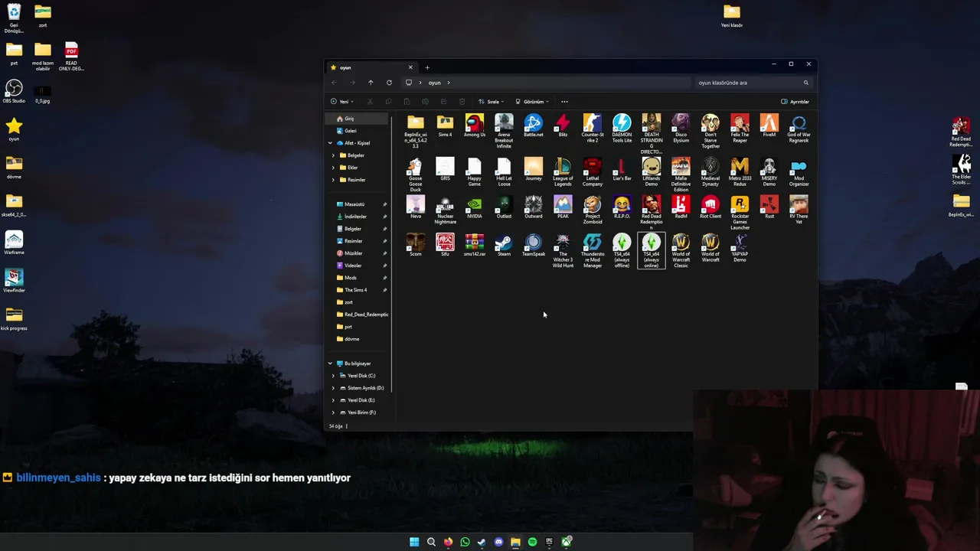Open the Sırala sort dropdown
Screen dimensions: 980x551
tap(491, 102)
